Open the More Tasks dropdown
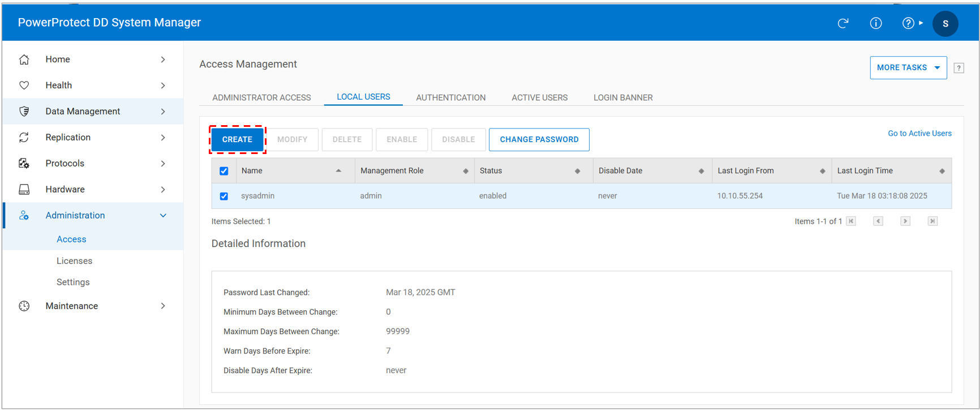The image size is (980, 410). click(x=908, y=68)
